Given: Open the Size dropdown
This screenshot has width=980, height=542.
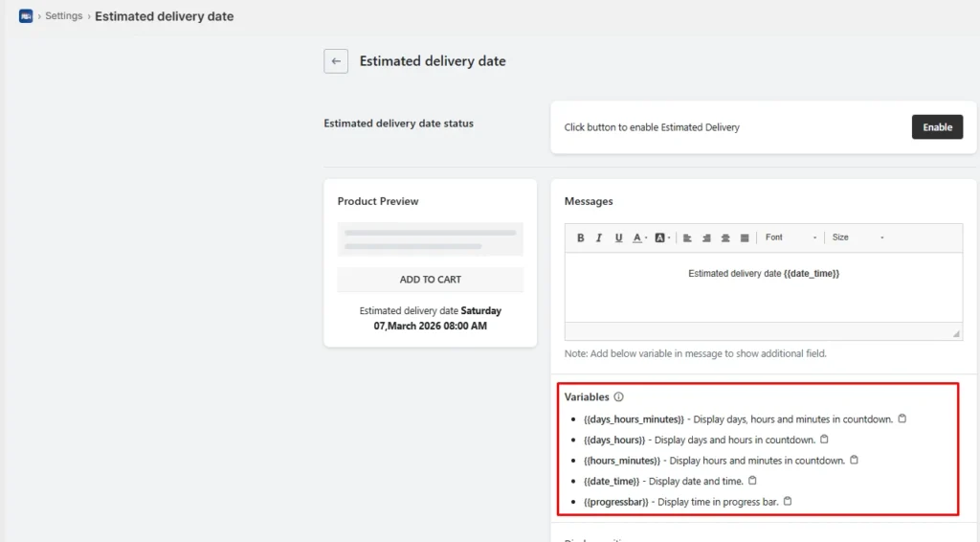Looking at the screenshot, I should pyautogui.click(x=857, y=237).
